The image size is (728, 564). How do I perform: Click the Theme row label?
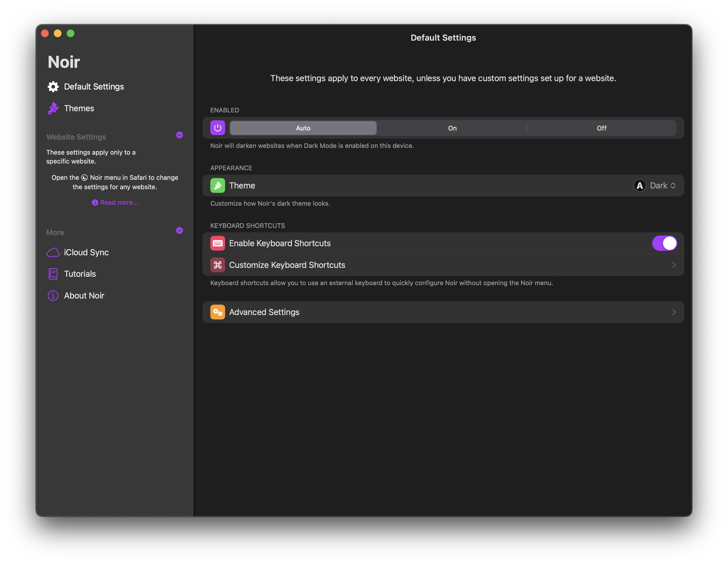[x=242, y=186]
